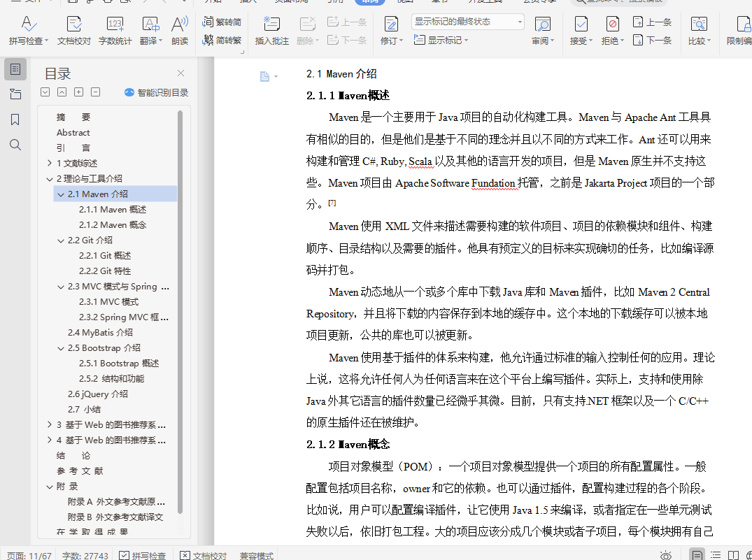Collapse the 2.2 Git 介绍 node
This screenshot has width=752, height=560.
[61, 240]
